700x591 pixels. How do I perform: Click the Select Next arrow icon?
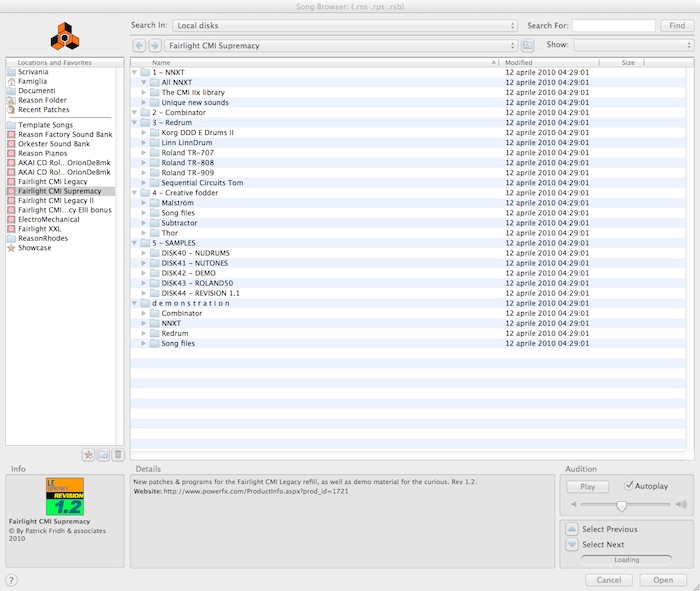click(572, 545)
